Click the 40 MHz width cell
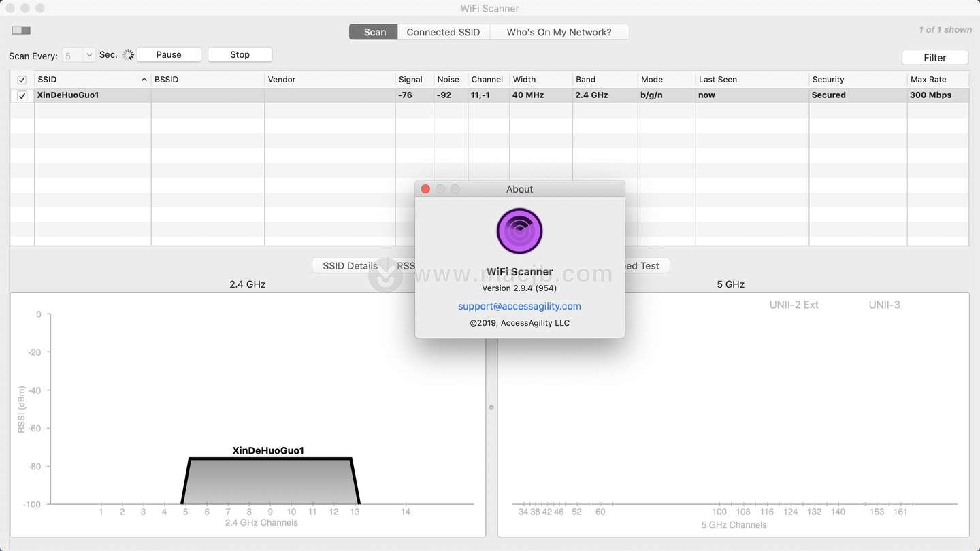This screenshot has height=551, width=980. [528, 95]
